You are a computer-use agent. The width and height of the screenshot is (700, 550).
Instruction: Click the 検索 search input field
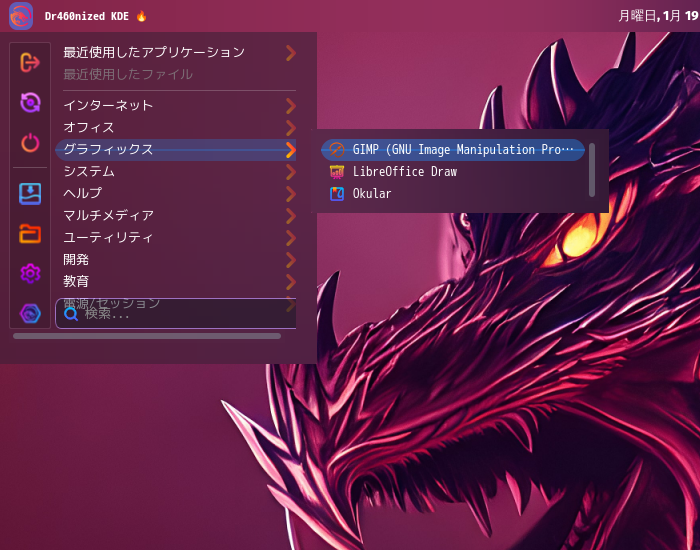coord(175,313)
